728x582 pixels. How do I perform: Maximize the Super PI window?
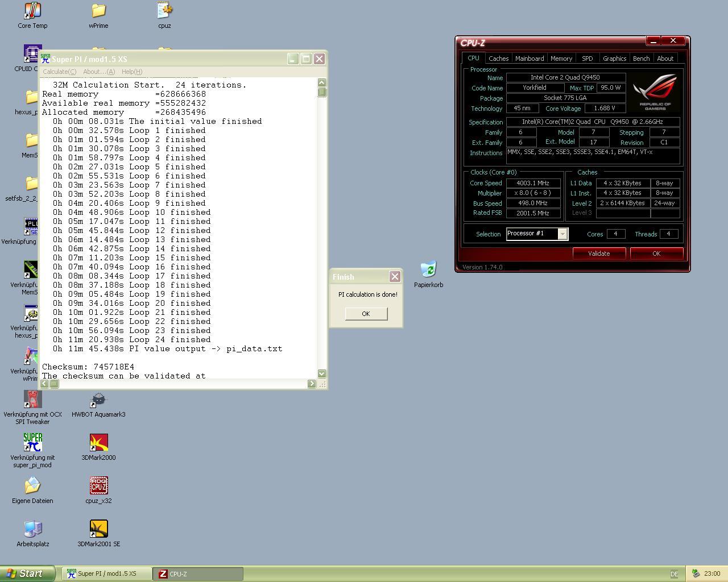click(x=306, y=59)
